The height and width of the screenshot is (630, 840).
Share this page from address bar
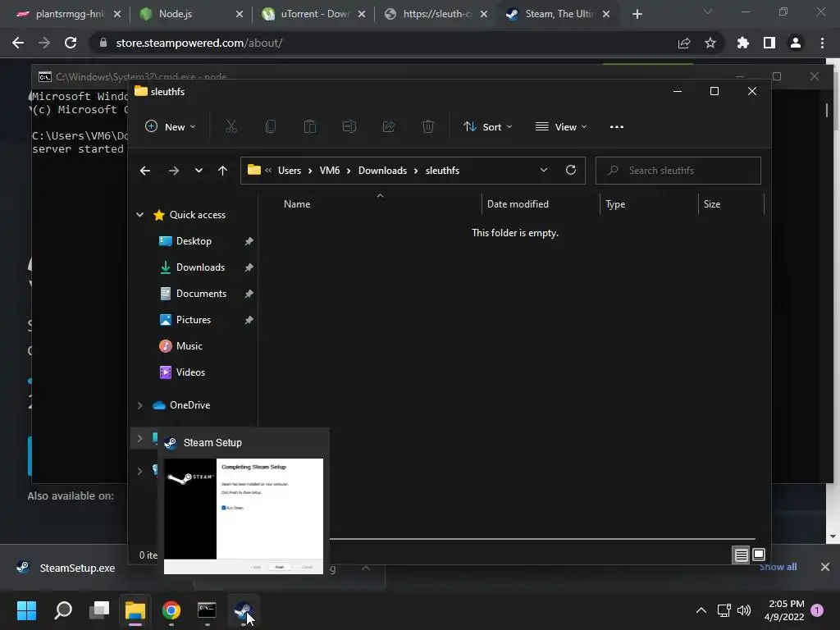click(x=683, y=43)
